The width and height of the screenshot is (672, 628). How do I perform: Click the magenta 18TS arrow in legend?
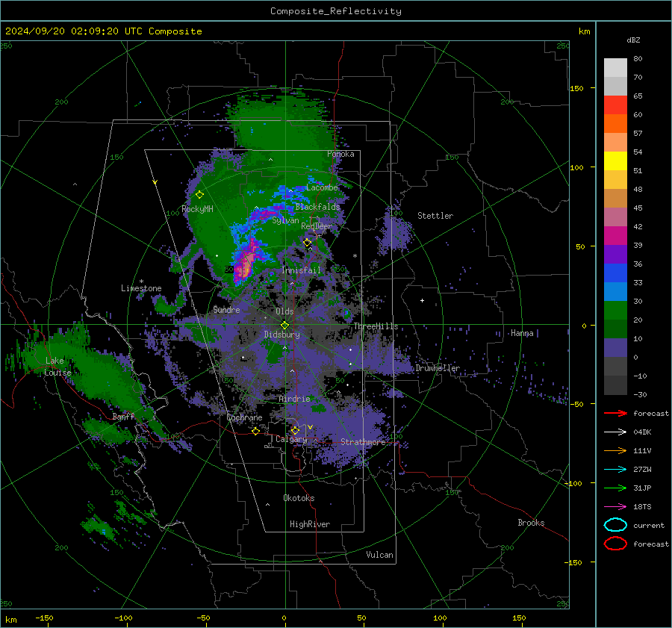(x=615, y=507)
